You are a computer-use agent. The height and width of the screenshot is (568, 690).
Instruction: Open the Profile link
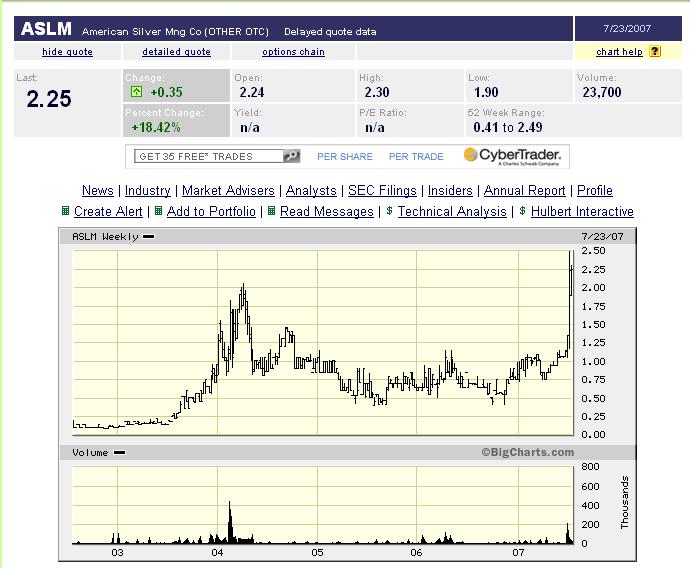click(x=595, y=190)
